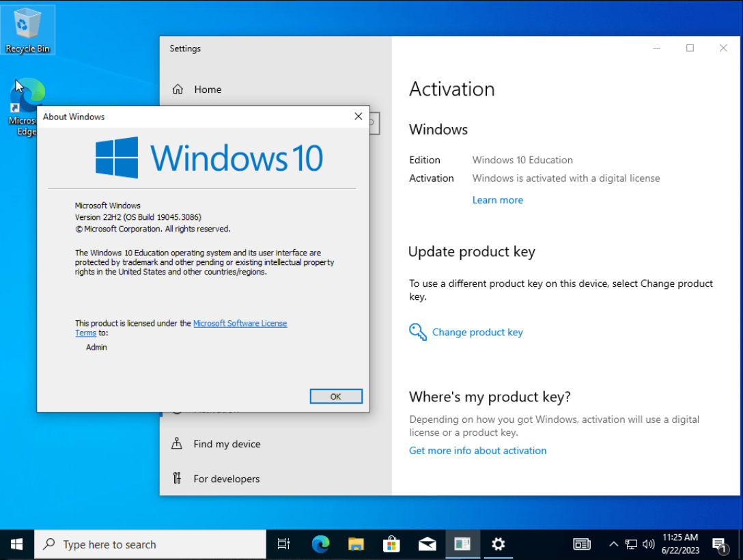Open Microsoft Store from the taskbar
Screen dimensions: 743x560
click(391, 544)
